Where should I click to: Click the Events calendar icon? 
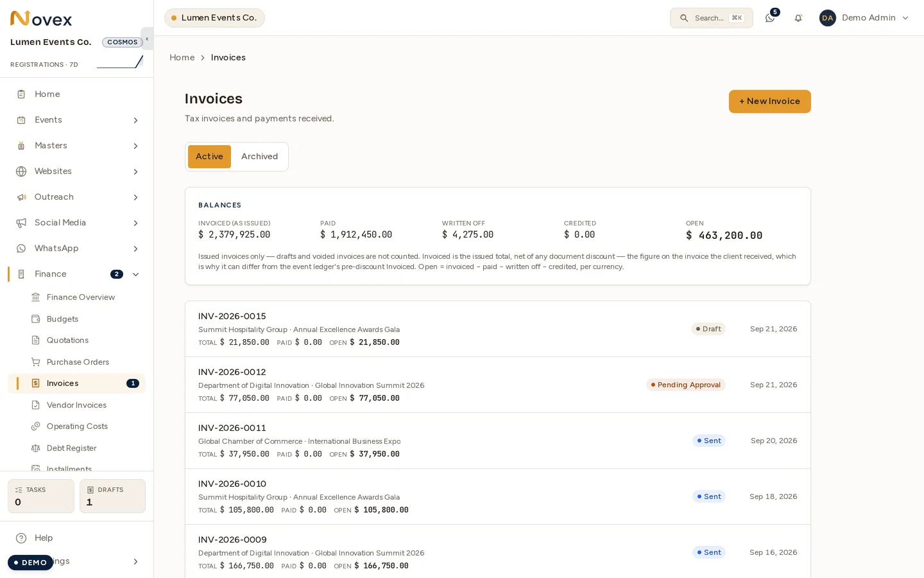(21, 120)
